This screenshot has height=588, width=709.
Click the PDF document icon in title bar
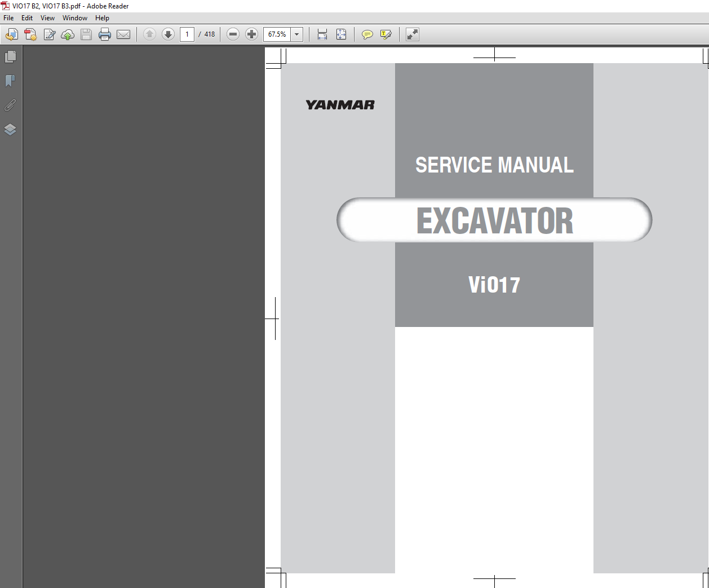pyautogui.click(x=6, y=6)
